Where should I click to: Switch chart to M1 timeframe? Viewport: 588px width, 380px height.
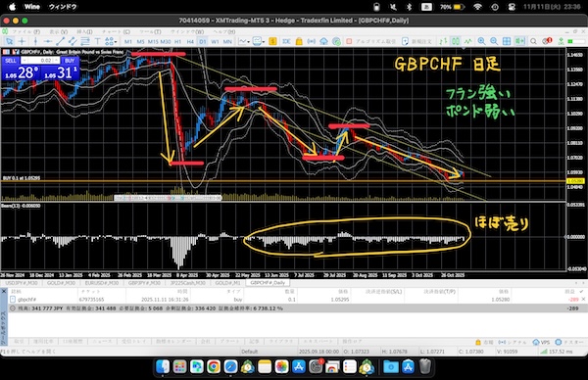pyautogui.click(x=127, y=41)
